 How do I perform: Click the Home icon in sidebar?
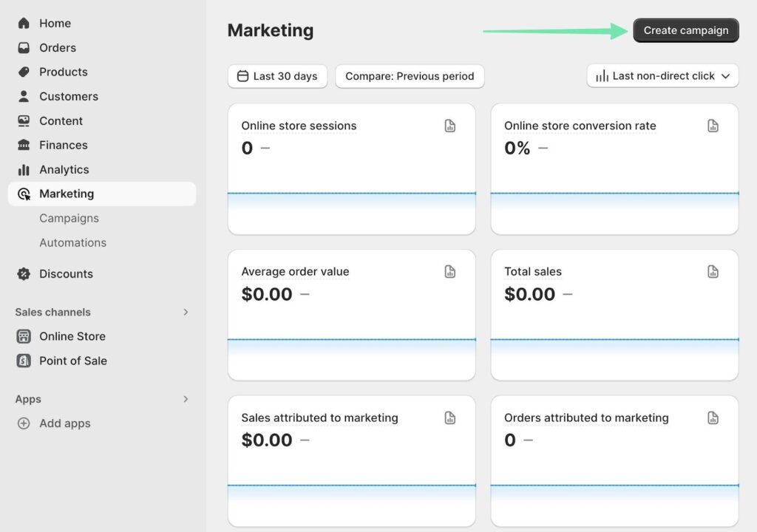tap(24, 24)
